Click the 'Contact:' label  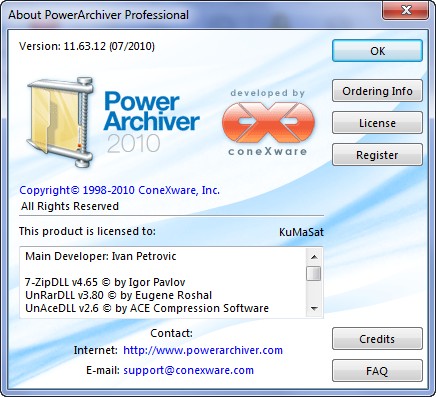[x=171, y=333]
